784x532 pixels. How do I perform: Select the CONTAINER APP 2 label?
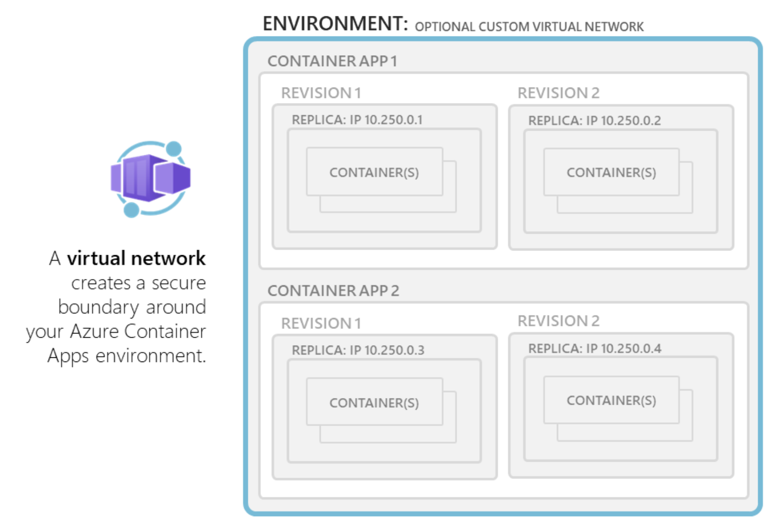click(333, 291)
